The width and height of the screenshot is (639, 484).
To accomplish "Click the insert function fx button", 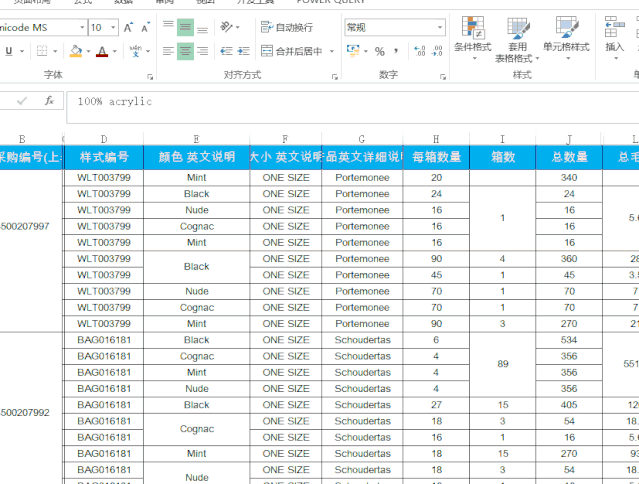I will click(x=49, y=101).
